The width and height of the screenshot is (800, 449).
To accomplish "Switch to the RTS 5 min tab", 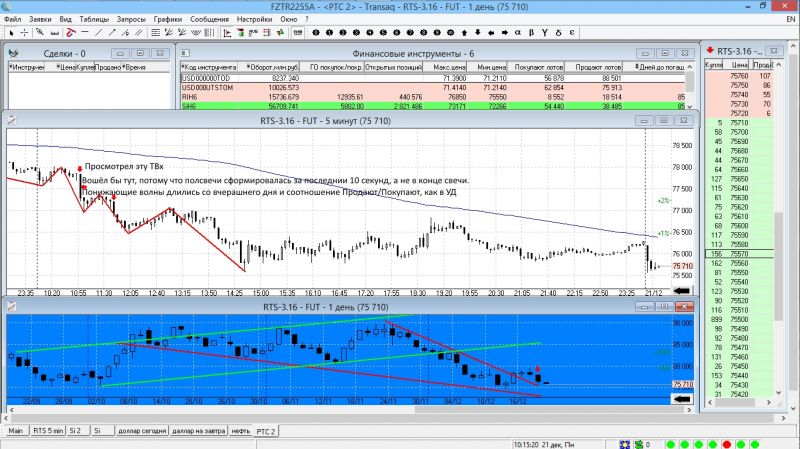I will pyautogui.click(x=48, y=431).
